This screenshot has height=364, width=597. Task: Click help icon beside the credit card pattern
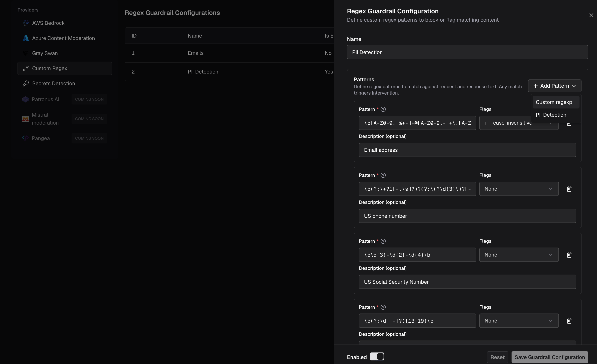383,307
